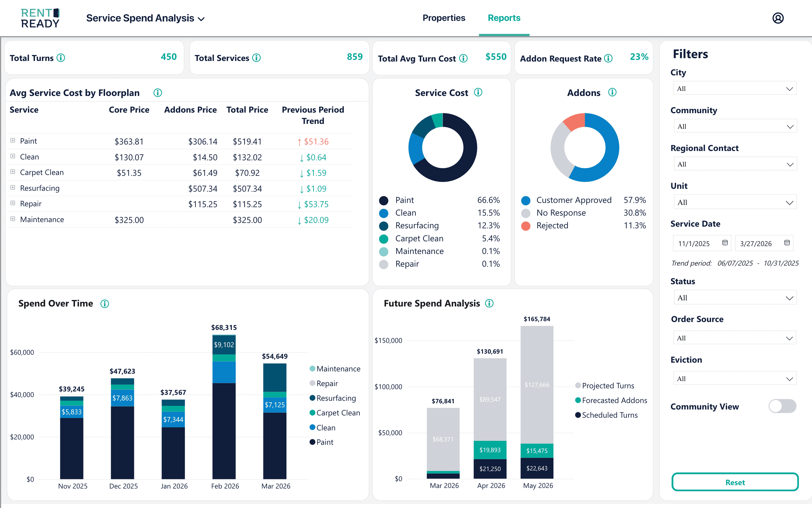Open the Service Spend Analysis report selector

145,18
